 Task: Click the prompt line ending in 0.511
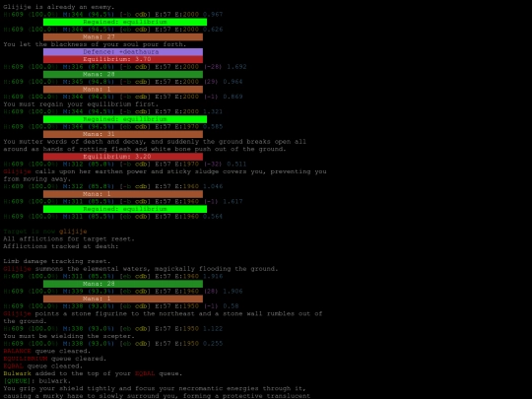(x=125, y=164)
